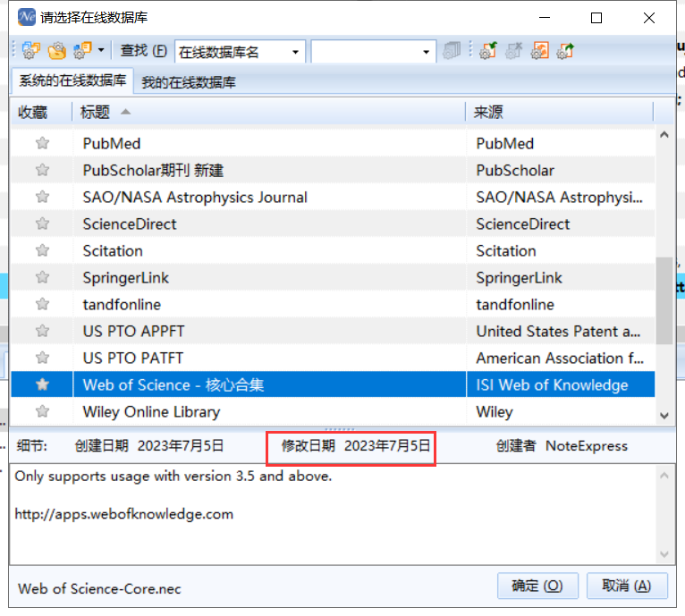Toggle favorite star for Scitation
The height and width of the screenshot is (616, 685).
42,250
